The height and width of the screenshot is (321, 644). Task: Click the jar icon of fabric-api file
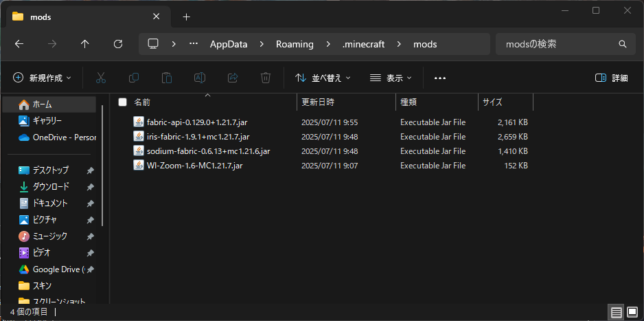[x=139, y=122]
